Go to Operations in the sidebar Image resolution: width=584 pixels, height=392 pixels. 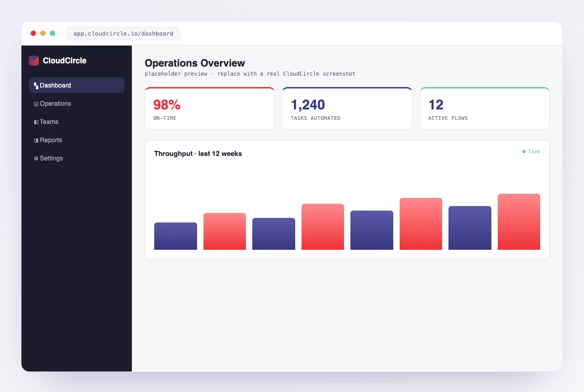pyautogui.click(x=77, y=103)
